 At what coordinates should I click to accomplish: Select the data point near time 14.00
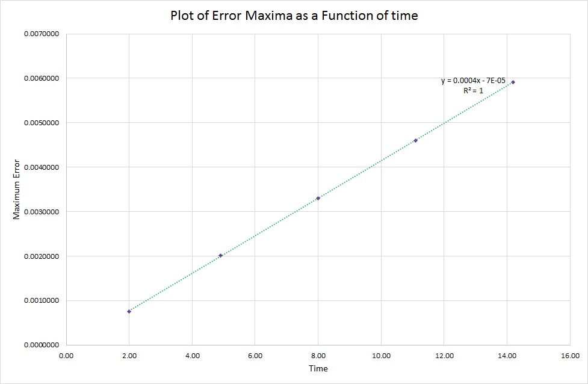(513, 82)
